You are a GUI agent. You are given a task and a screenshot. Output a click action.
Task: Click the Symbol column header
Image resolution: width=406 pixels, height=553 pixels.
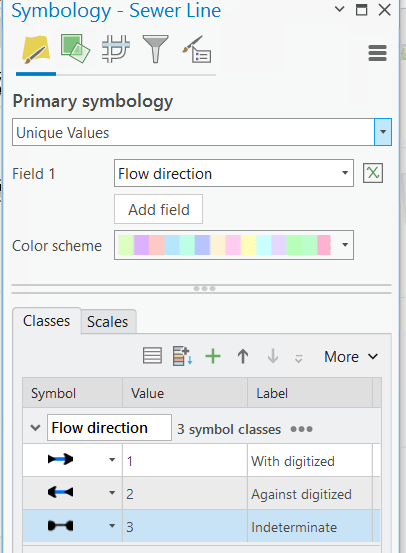72,393
